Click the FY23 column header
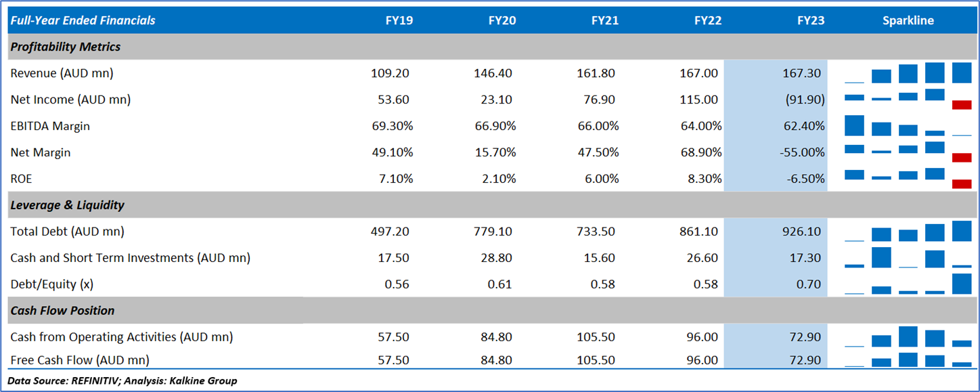Viewport: 980px width, 392px height. 811,20
